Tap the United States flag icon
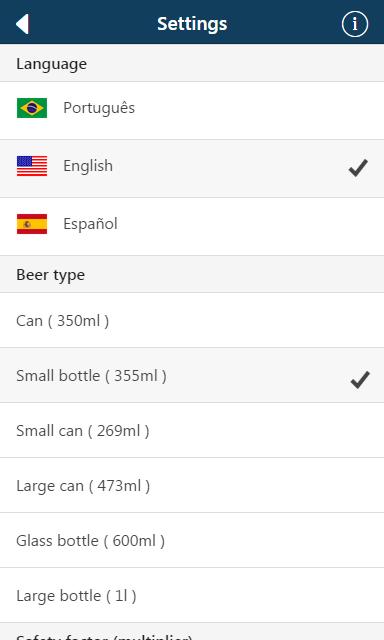This screenshot has height=640, width=384. 32,166
